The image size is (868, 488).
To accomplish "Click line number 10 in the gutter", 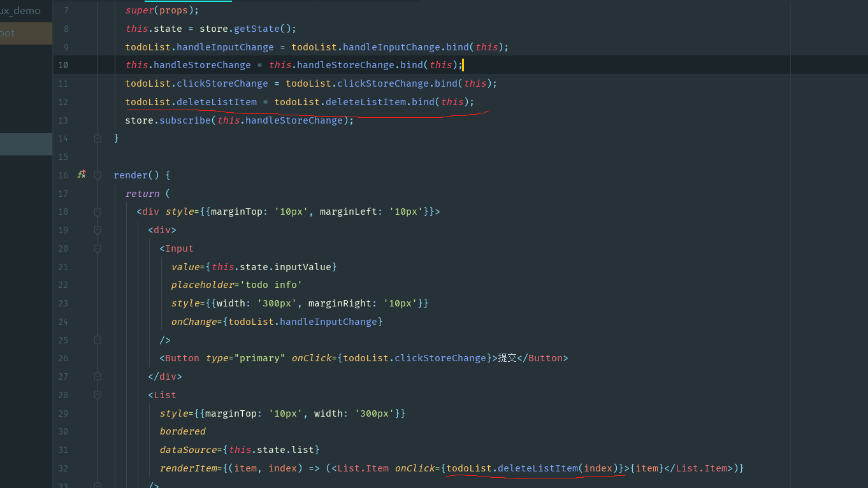I will (x=63, y=65).
